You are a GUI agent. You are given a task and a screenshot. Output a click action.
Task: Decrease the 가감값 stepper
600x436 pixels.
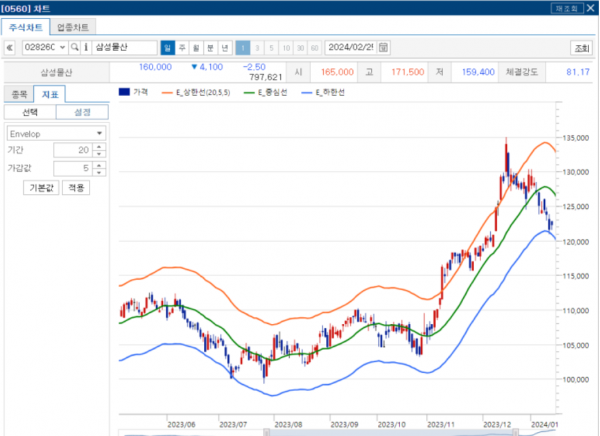[x=99, y=172]
